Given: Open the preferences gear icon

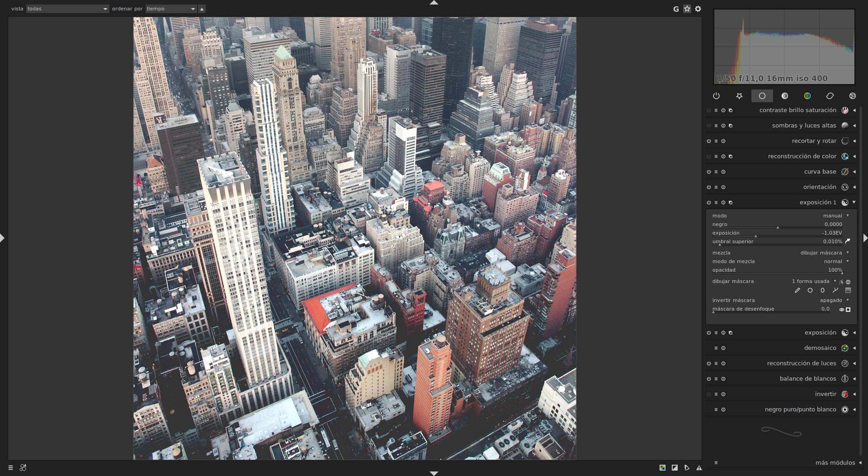Looking at the screenshot, I should coord(698,9).
